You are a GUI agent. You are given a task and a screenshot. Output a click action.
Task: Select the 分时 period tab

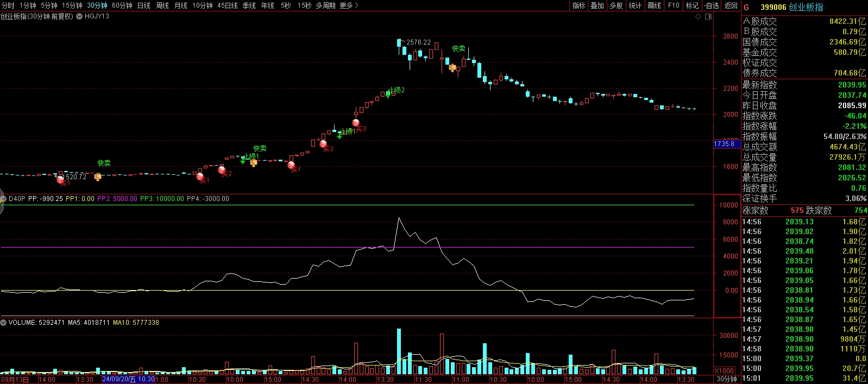tap(8, 5)
